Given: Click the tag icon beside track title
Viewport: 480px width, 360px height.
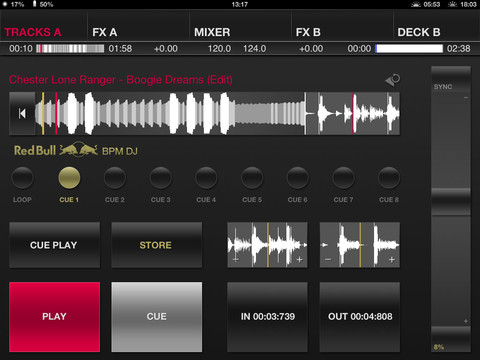Looking at the screenshot, I should [x=393, y=80].
